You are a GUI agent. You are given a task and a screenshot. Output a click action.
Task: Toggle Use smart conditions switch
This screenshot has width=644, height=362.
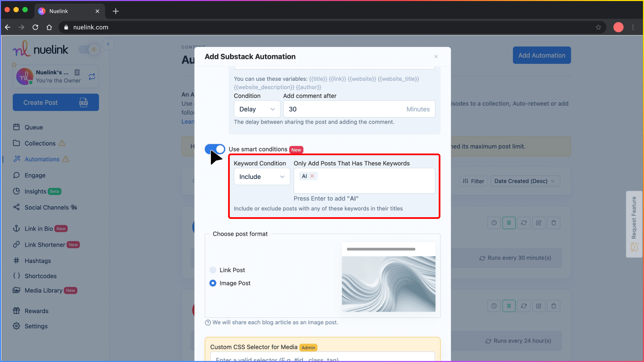coord(215,149)
